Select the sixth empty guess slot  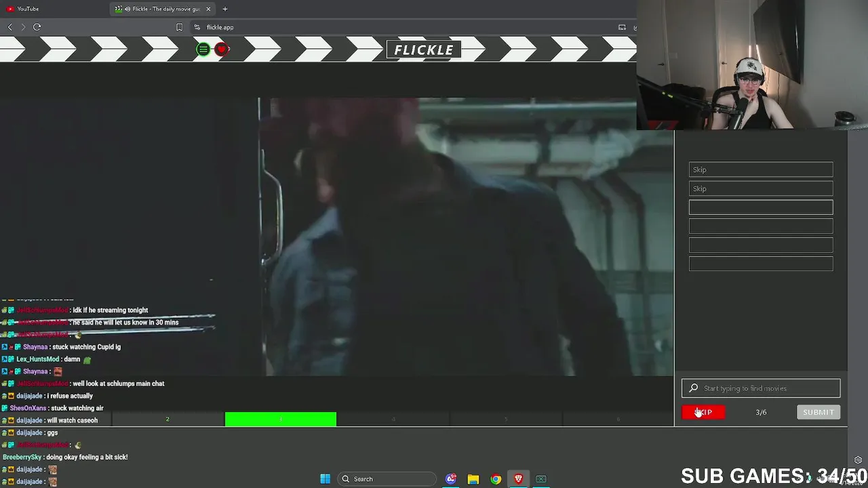pos(761,264)
